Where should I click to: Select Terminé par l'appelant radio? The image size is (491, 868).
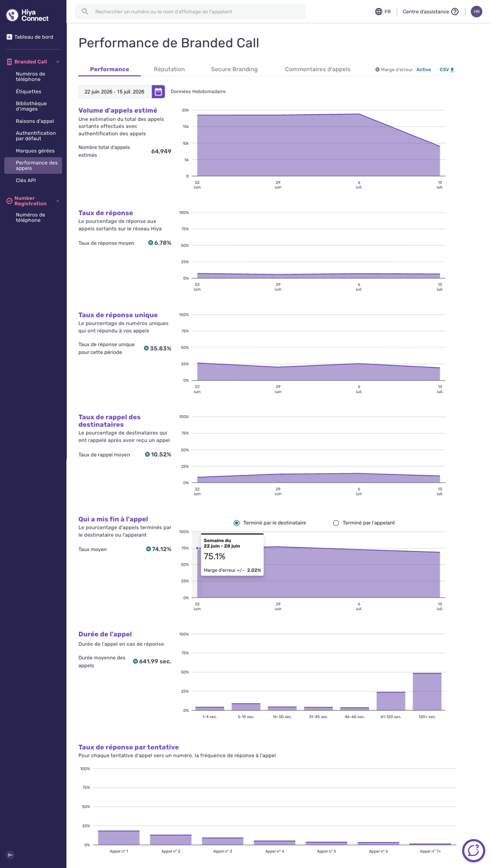click(x=336, y=523)
